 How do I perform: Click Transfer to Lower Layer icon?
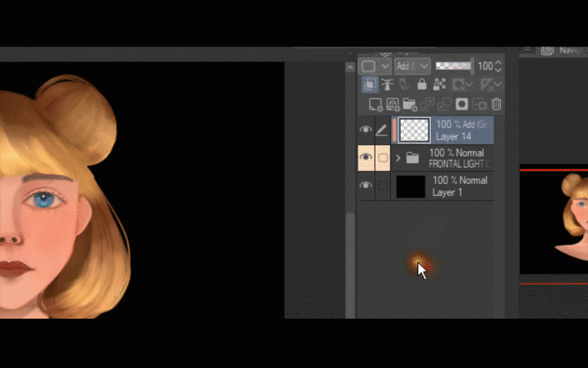click(x=427, y=105)
